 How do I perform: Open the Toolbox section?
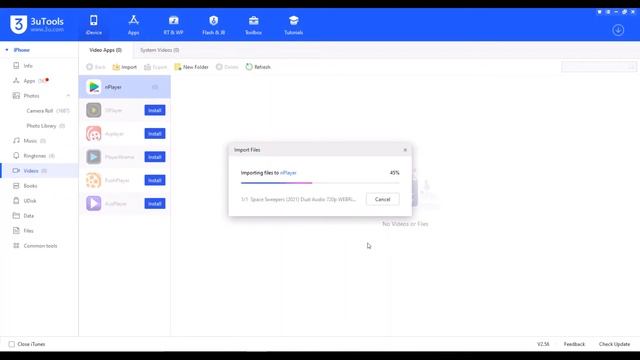(253, 24)
